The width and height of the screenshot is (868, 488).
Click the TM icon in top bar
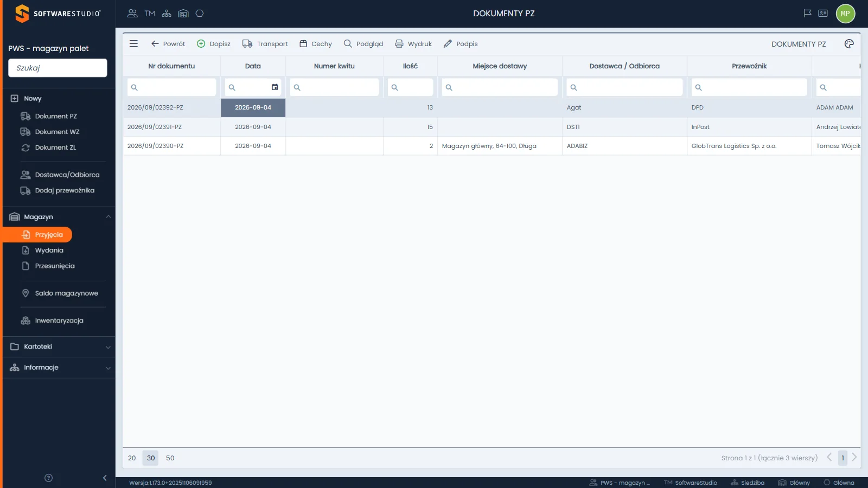pyautogui.click(x=150, y=14)
